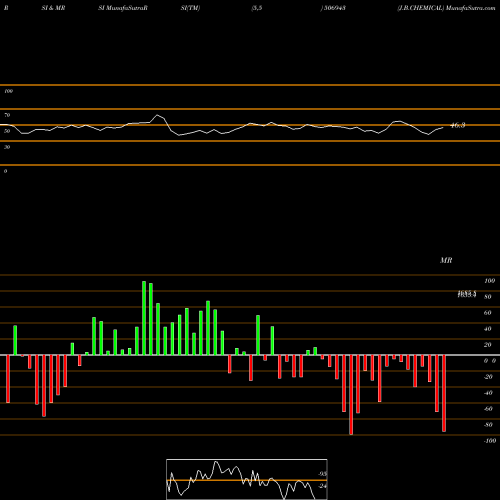The width and height of the screenshot is (500, 500).
Task: Click the MR axis label '-20'
Action: click(x=488, y=377)
